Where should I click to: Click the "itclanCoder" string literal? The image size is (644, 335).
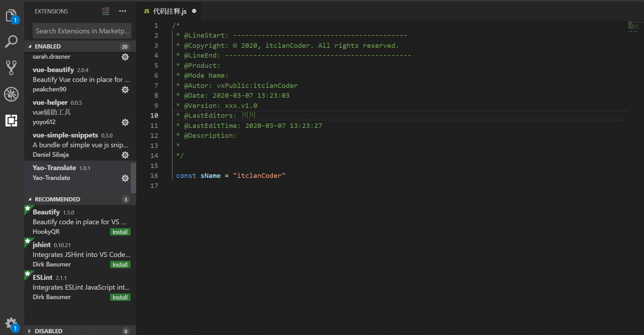tap(259, 176)
